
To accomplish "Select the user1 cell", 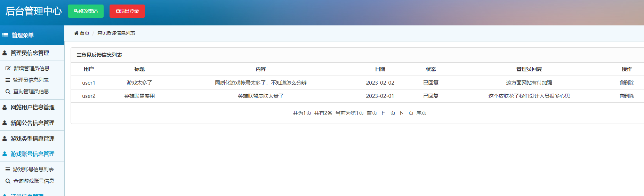I will 89,83.
